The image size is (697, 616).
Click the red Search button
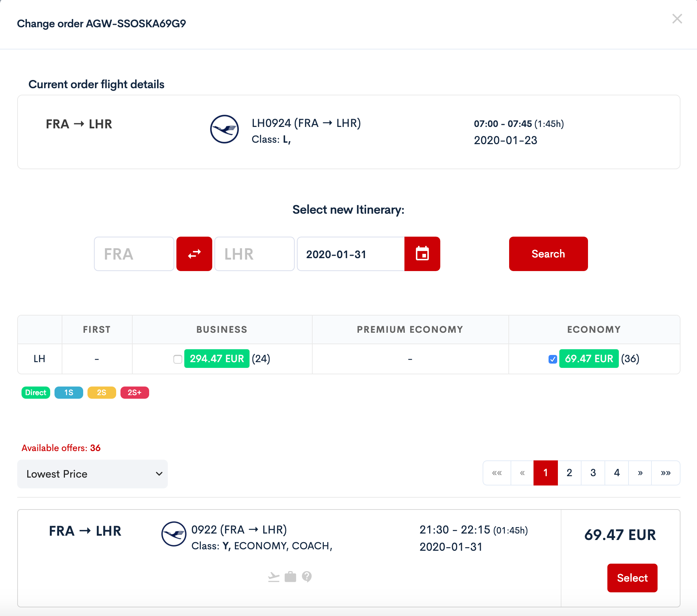point(549,254)
